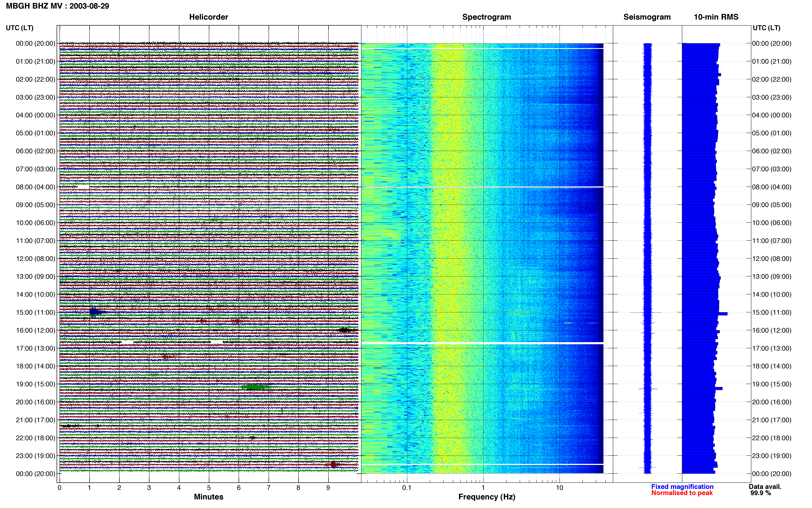The width and height of the screenshot is (812, 508).
Task: Click the left time label '00:00 (20:00)' at the top
Action: [x=36, y=43]
